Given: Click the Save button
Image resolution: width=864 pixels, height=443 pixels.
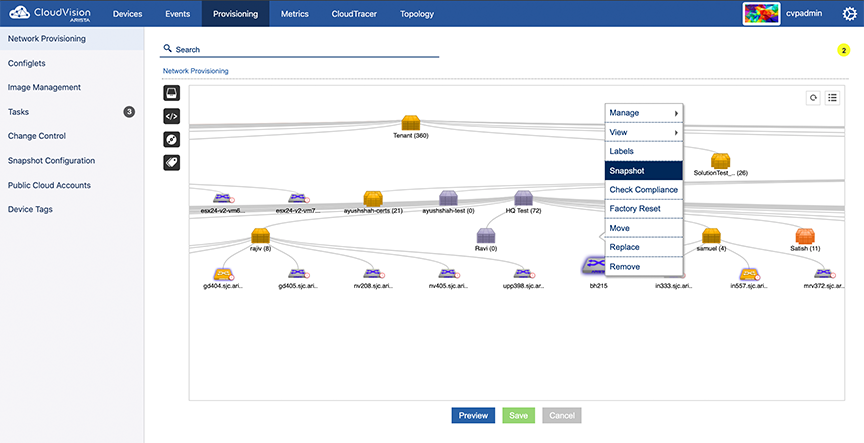Looking at the screenshot, I should click(x=519, y=415).
